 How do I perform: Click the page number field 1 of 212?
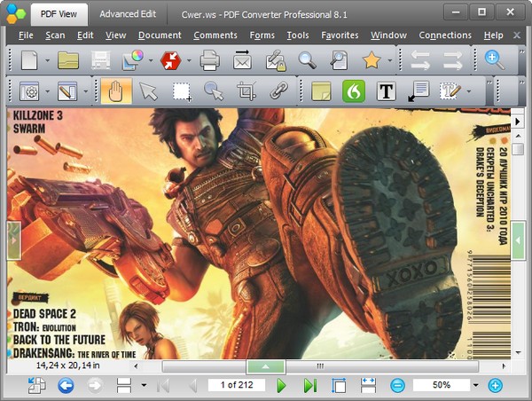pos(237,385)
